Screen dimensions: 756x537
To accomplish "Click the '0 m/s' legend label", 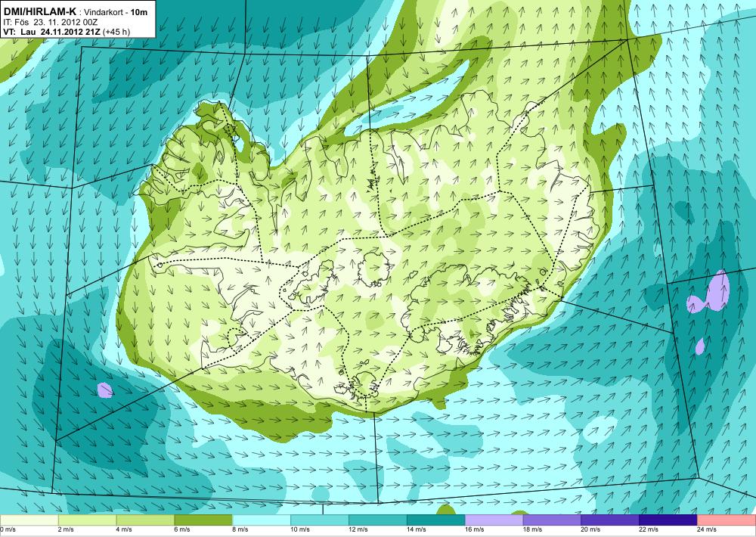I will (x=8, y=529).
